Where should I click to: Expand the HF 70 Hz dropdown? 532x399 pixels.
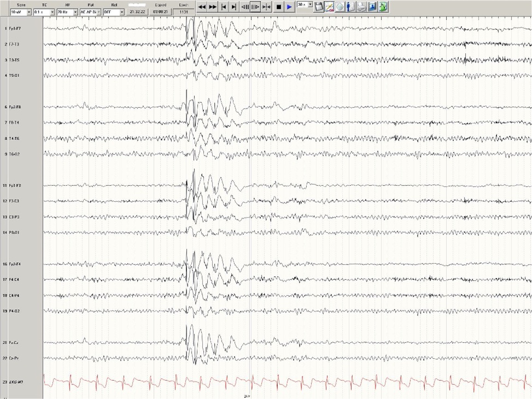76,12
